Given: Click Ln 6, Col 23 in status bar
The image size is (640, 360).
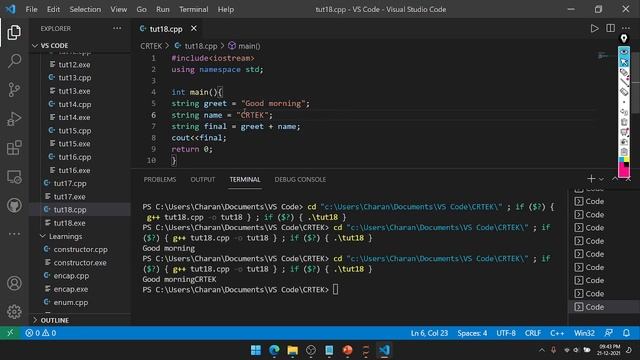Looking at the screenshot, I should (429, 333).
